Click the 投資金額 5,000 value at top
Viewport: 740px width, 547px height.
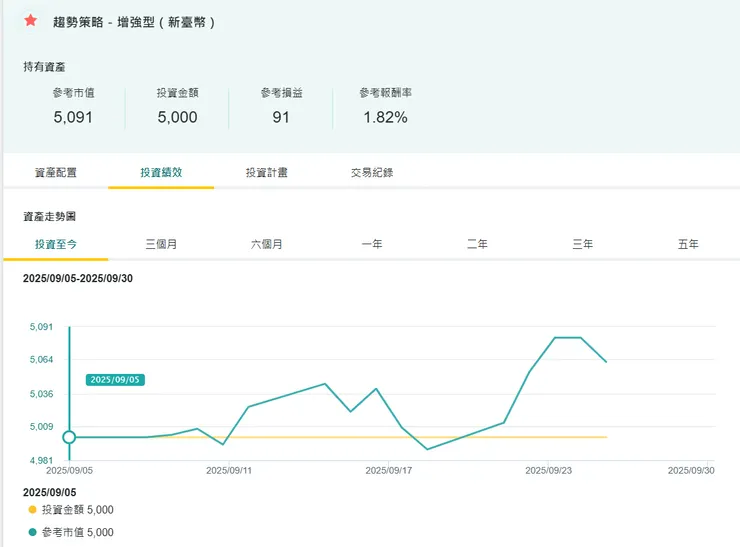click(x=177, y=117)
